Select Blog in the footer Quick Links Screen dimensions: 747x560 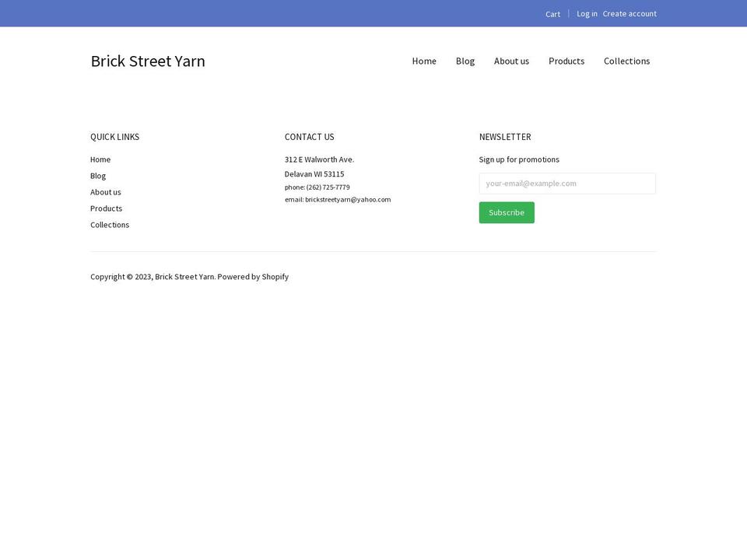pyautogui.click(x=97, y=175)
